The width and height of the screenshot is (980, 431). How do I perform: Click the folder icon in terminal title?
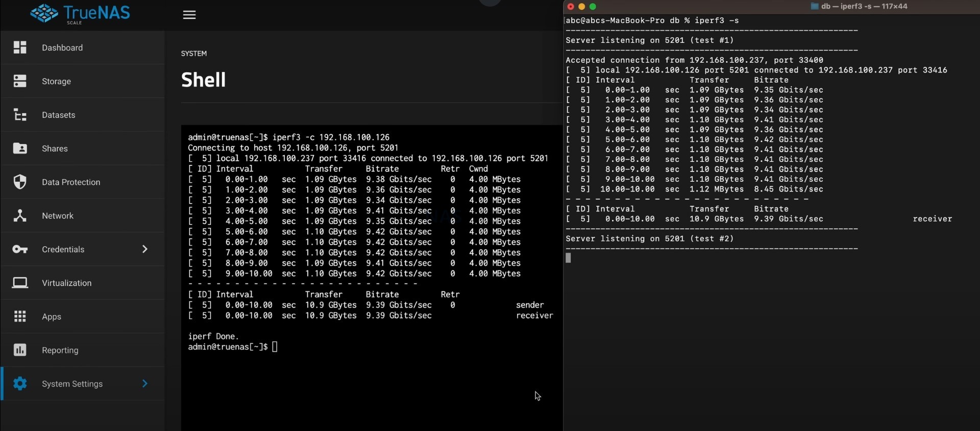[x=815, y=7]
